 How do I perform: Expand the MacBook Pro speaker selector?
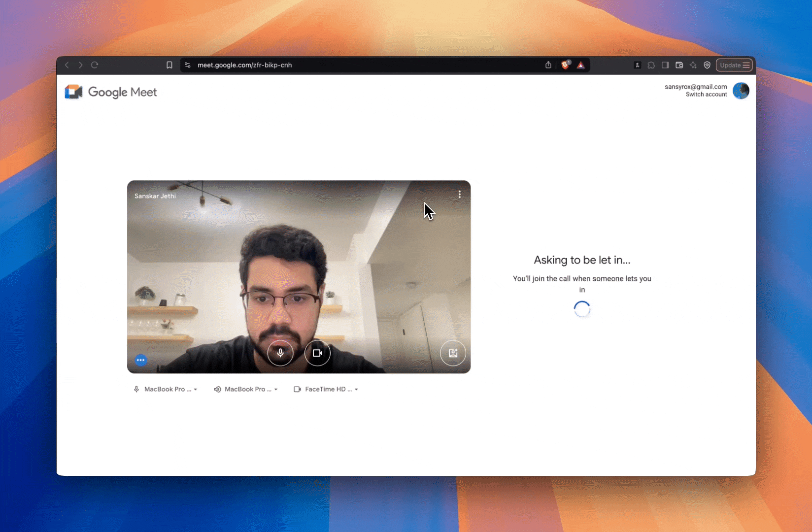(x=246, y=389)
